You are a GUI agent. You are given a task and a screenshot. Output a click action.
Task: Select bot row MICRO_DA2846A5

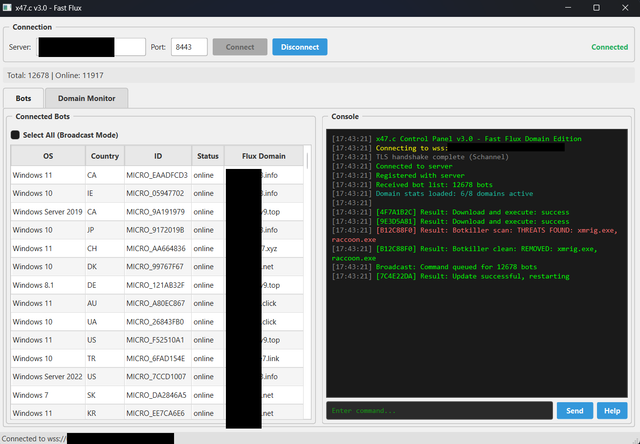pyautogui.click(x=157, y=395)
